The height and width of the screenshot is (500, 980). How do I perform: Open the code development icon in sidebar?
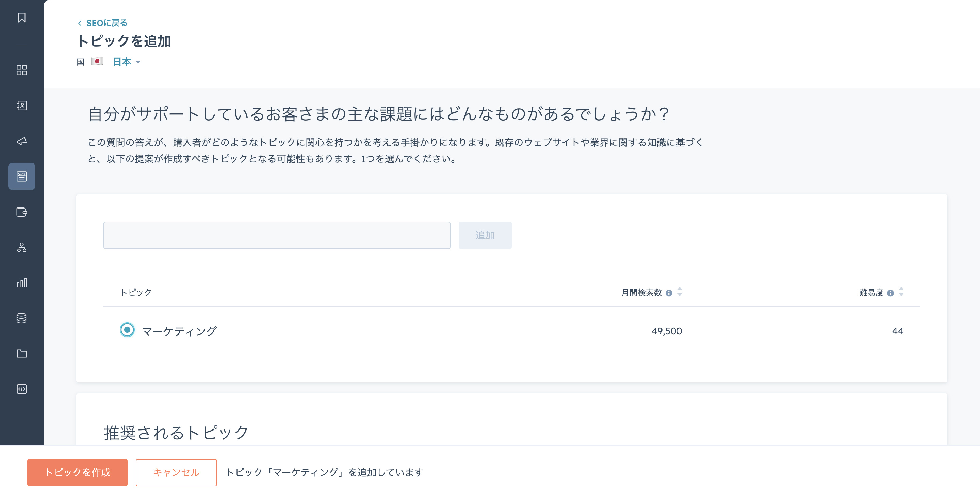22,389
